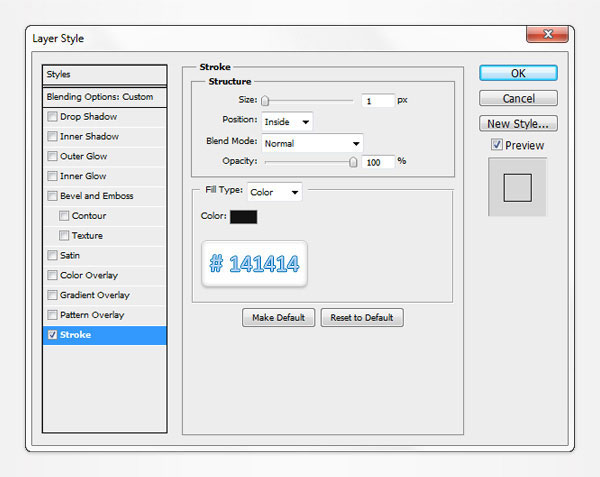The width and height of the screenshot is (600, 477).
Task: Enable the Drop Shadow checkbox
Action: (x=52, y=116)
